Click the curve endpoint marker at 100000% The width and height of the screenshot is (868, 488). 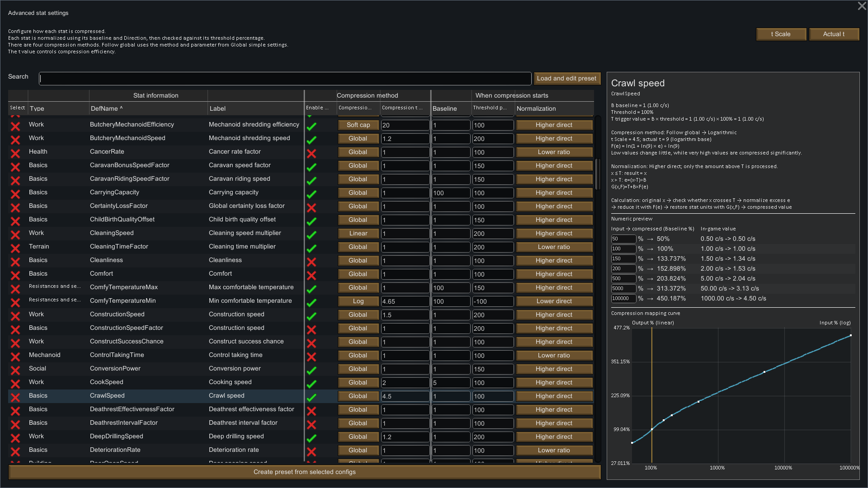coord(850,335)
